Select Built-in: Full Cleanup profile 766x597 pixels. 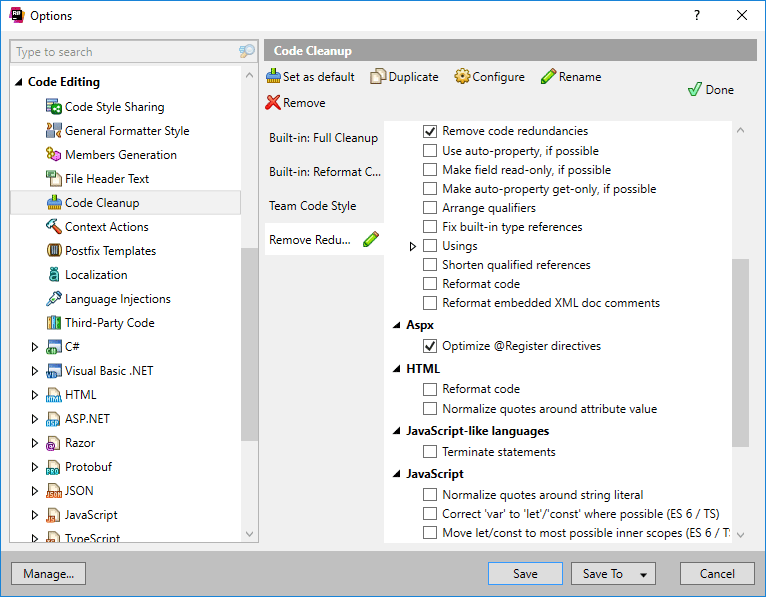(323, 138)
